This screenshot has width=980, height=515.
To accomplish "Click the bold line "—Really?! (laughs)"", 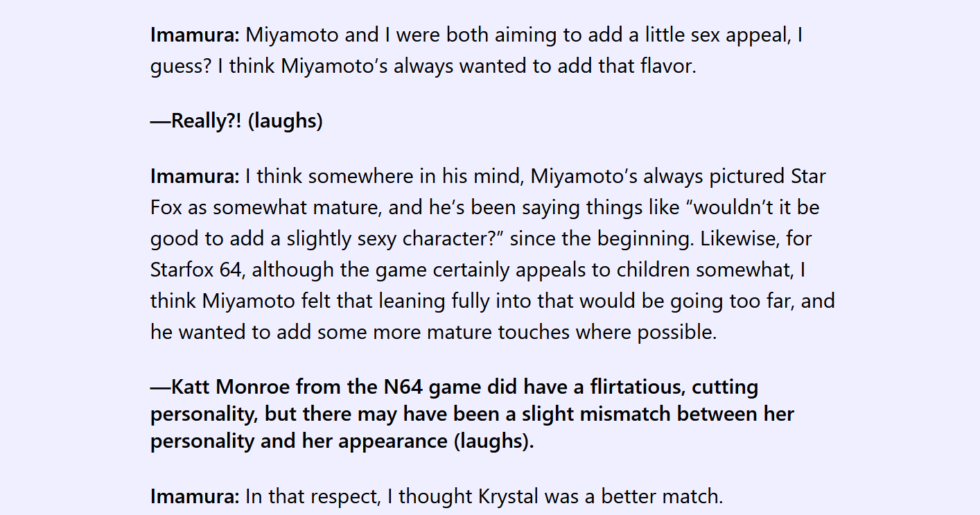I will coord(236,121).
